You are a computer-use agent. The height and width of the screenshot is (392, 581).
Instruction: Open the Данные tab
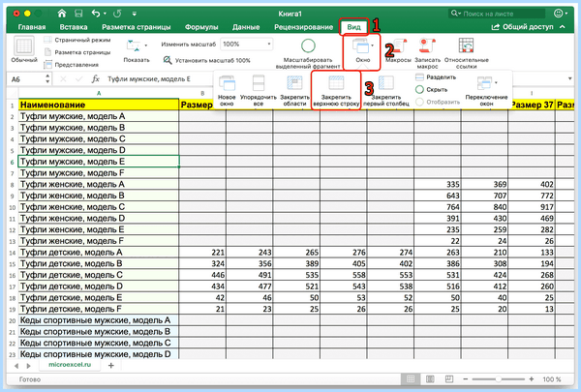246,27
